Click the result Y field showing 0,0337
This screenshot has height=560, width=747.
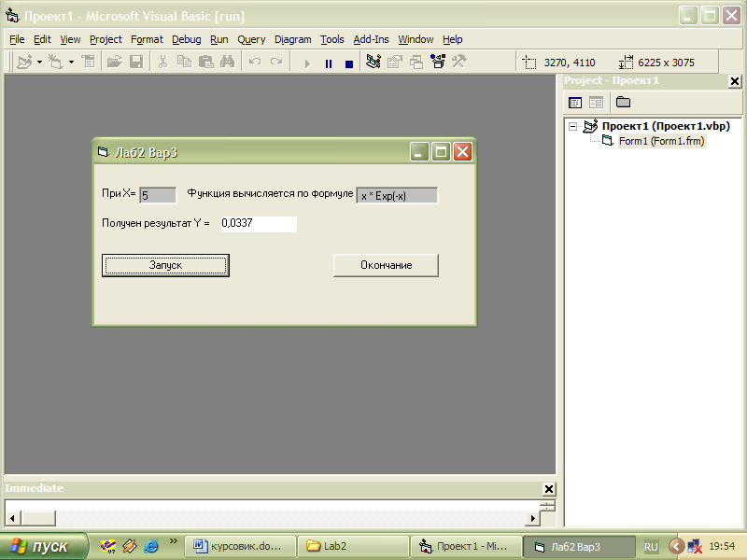click(x=259, y=224)
